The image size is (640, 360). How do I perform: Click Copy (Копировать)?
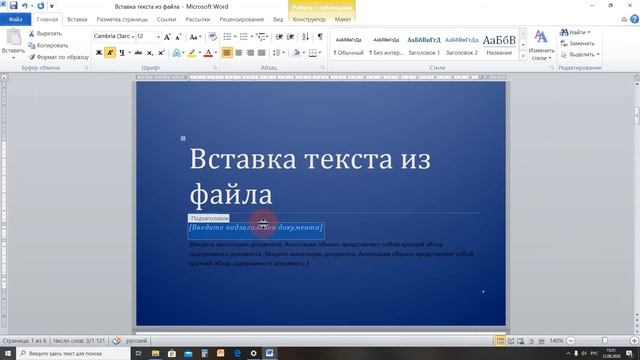(48, 45)
